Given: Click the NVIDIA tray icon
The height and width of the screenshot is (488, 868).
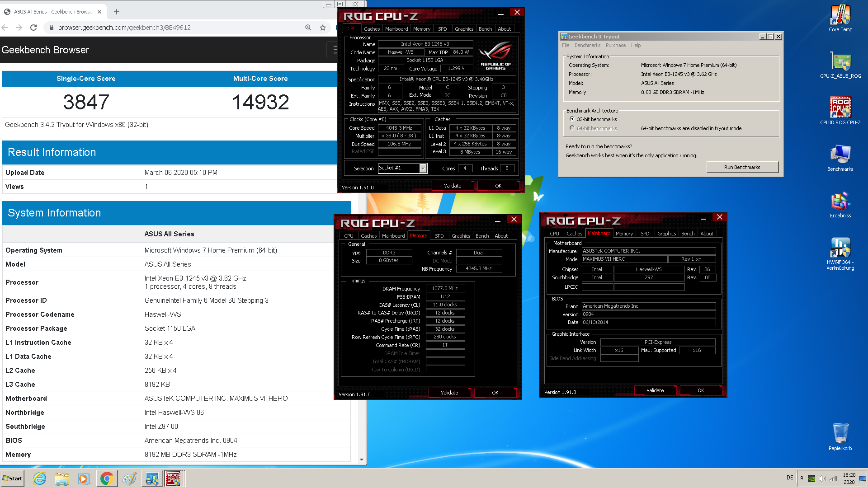Looking at the screenshot, I should 811,479.
